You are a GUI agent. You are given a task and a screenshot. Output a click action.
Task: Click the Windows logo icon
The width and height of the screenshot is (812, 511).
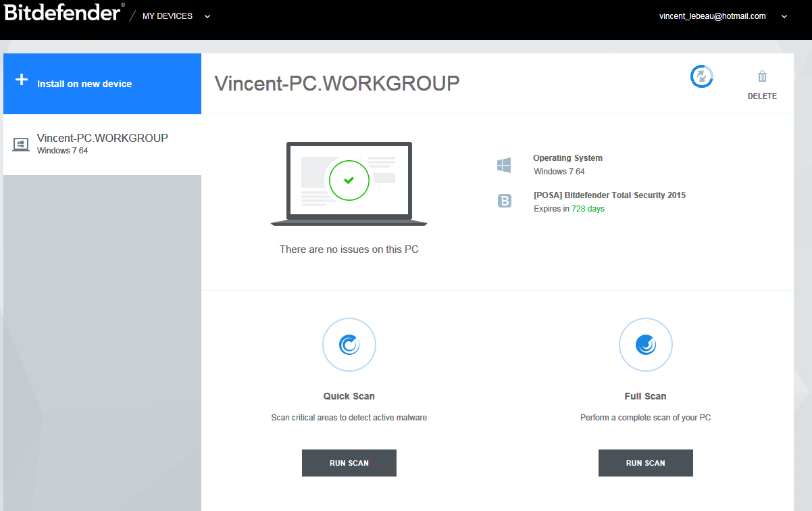(504, 165)
